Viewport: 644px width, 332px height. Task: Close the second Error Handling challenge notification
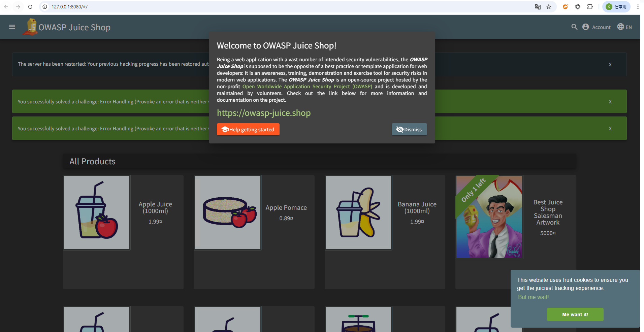[x=610, y=129]
